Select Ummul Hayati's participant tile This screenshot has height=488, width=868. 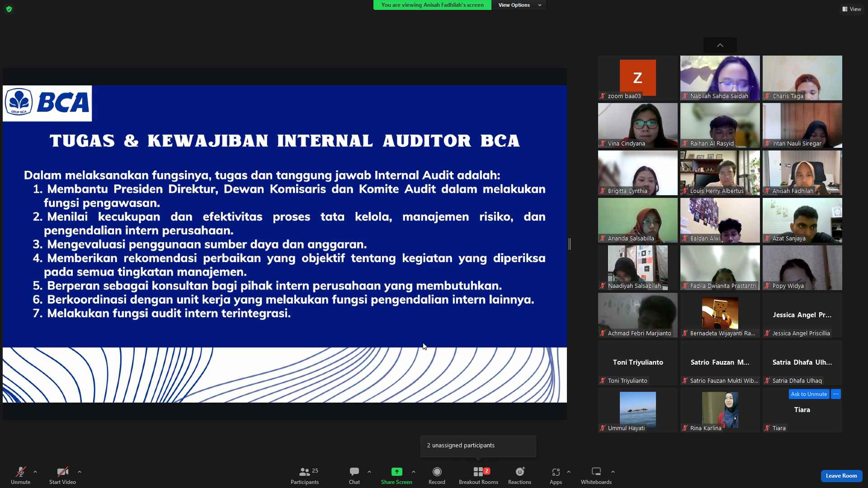[x=638, y=410]
